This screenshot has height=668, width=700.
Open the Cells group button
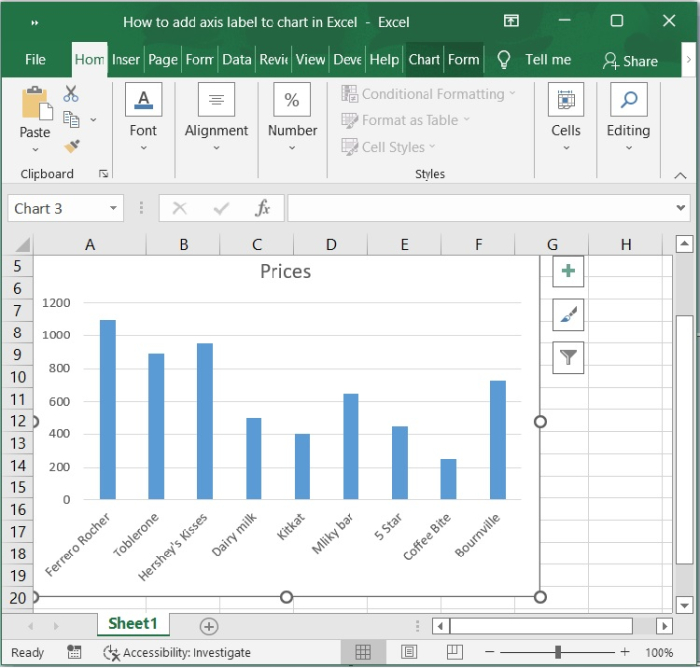click(566, 117)
